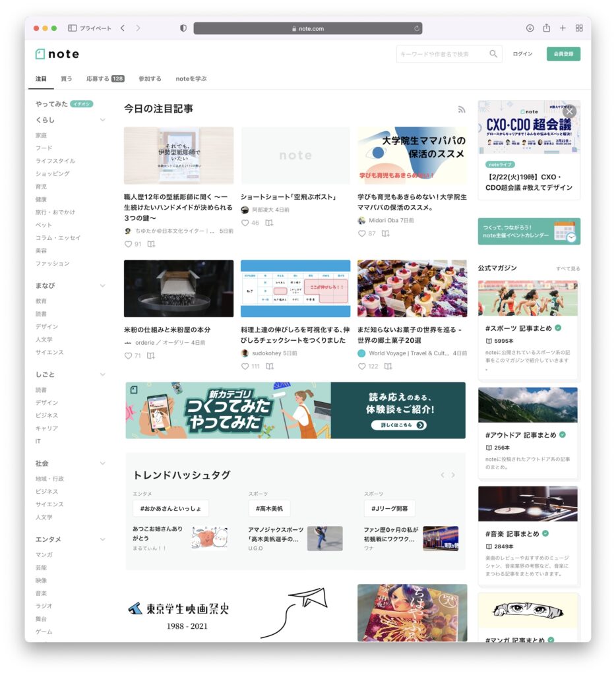Bookmark the 米粉の仕組み article

click(151, 356)
